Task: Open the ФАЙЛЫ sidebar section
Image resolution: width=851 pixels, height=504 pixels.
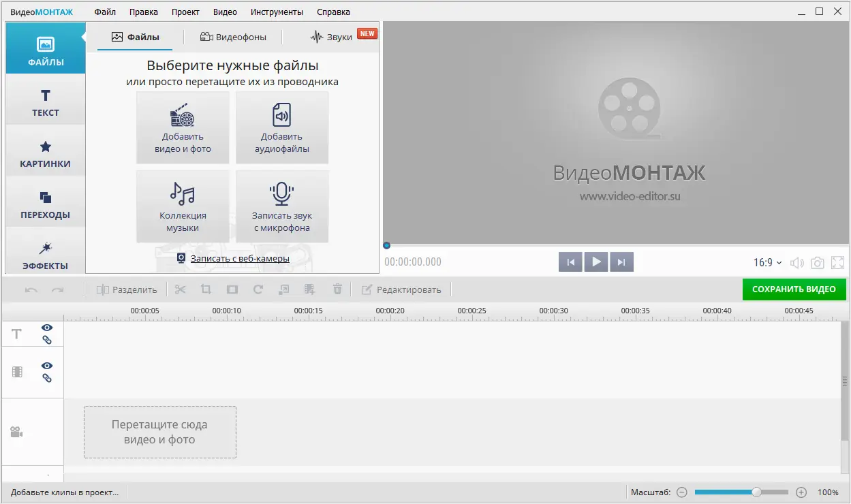Action: tap(46, 48)
